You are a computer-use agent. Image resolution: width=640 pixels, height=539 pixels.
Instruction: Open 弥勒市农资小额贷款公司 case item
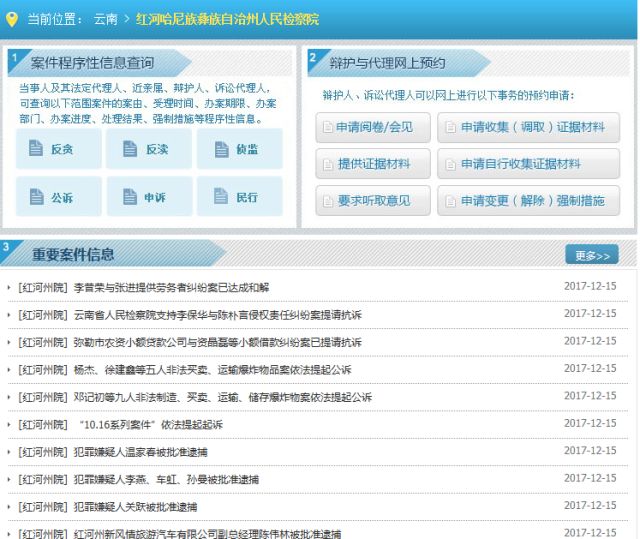(218, 342)
